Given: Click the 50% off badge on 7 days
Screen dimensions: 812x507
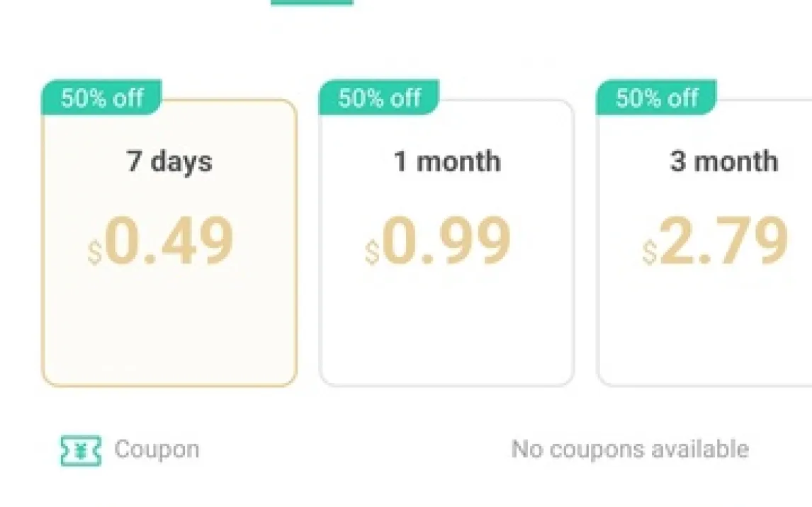Looking at the screenshot, I should pos(102,98).
